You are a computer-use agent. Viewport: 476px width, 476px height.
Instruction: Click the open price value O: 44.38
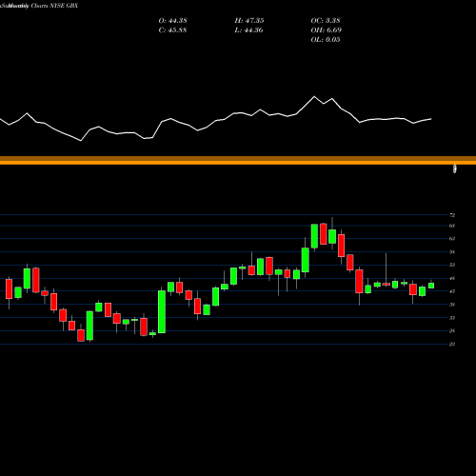(173, 21)
